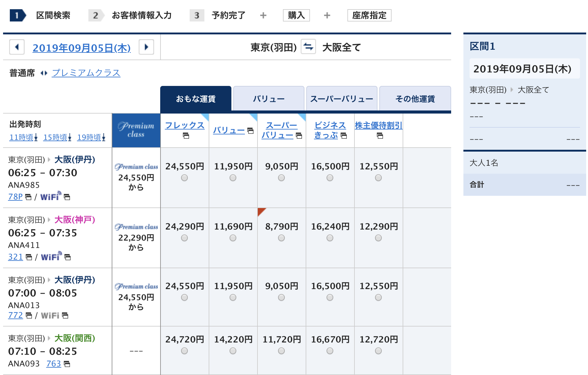Switch to スーパーバリュー fare tab

pyautogui.click(x=342, y=99)
